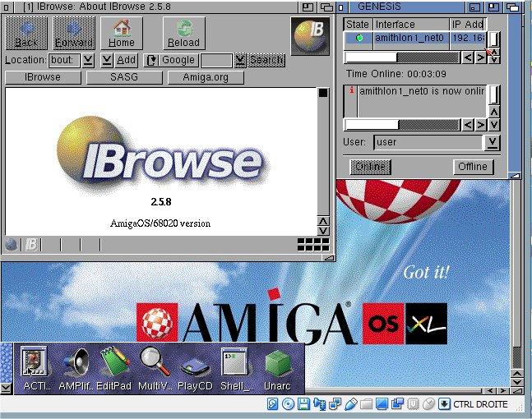
Task: Click the optical disc icon in VirtualBox bar
Action: click(289, 404)
